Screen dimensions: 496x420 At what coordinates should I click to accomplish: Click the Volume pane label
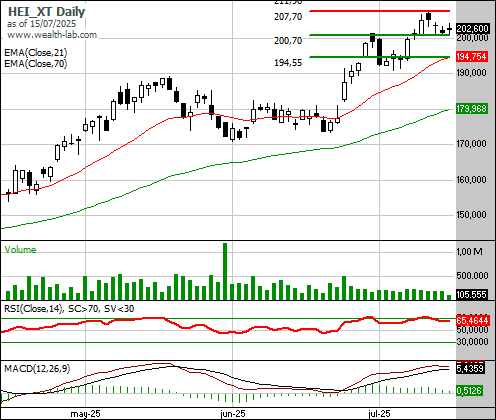[x=20, y=250]
